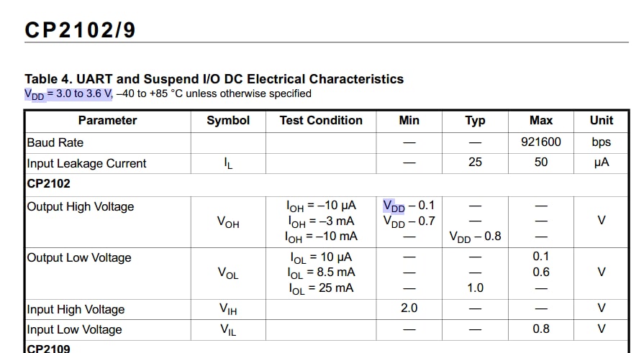Viewport: 644px width, 353px height.
Task: Click the Input Leakage Current row label
Action: click(x=86, y=163)
